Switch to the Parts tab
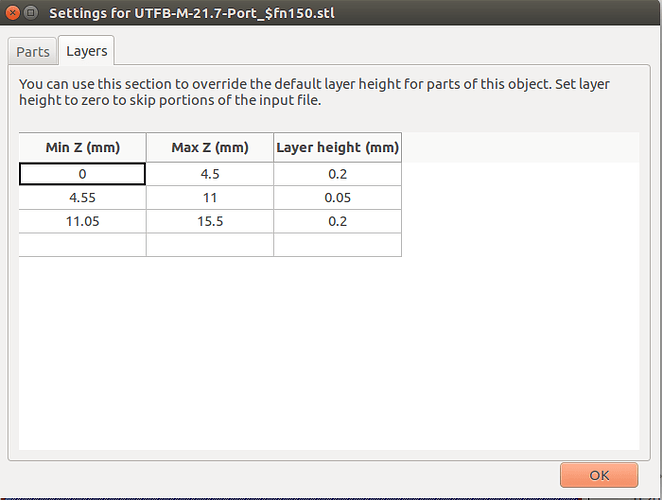This screenshot has height=500, width=662. [32, 51]
